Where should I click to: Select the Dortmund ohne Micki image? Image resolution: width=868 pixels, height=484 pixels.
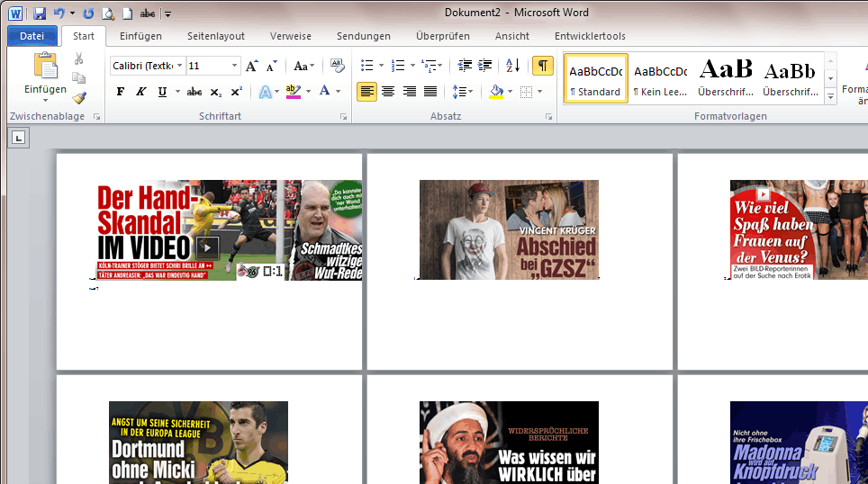pos(198,443)
